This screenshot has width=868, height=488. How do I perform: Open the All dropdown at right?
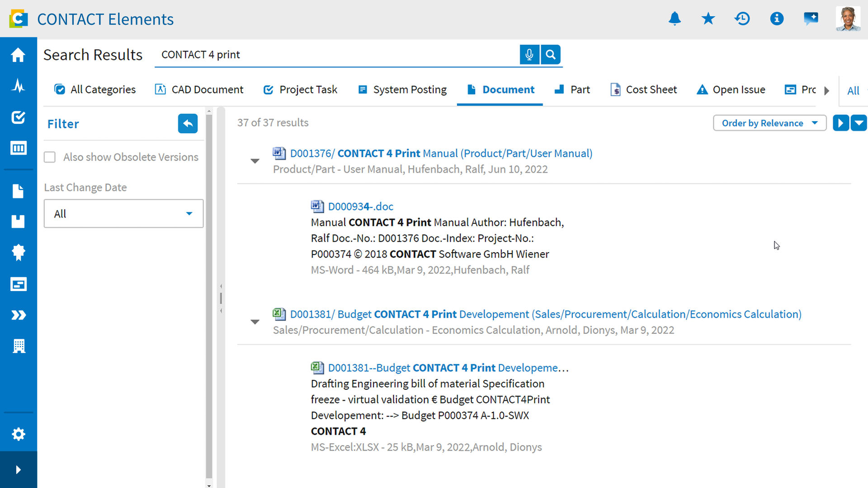point(854,91)
